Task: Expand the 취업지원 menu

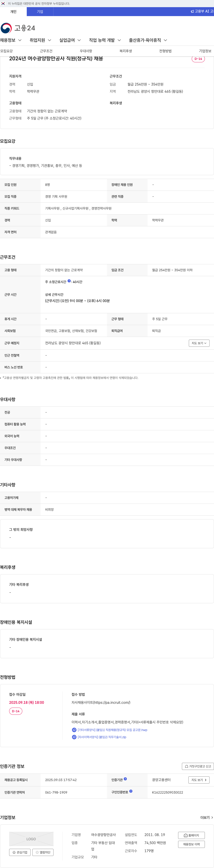Action: point(40,40)
